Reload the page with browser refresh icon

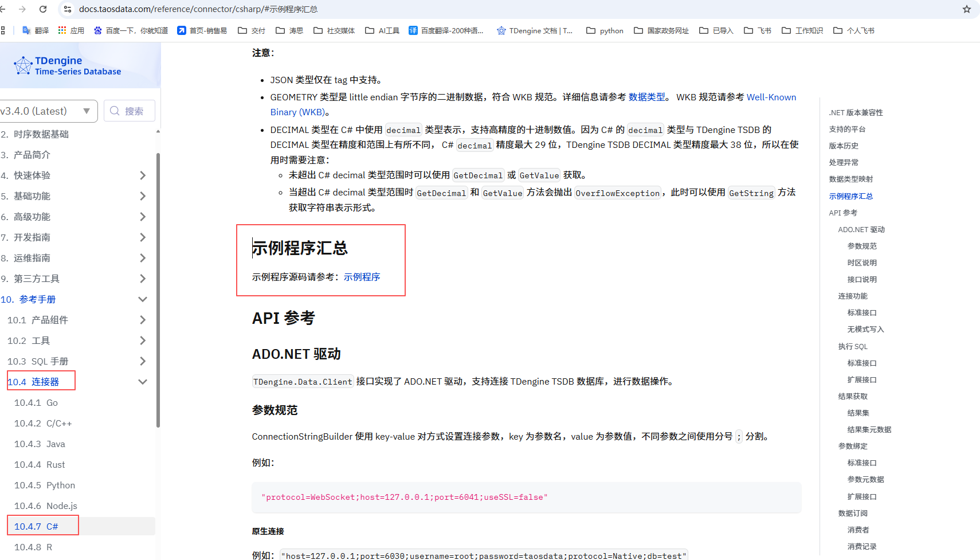[43, 9]
